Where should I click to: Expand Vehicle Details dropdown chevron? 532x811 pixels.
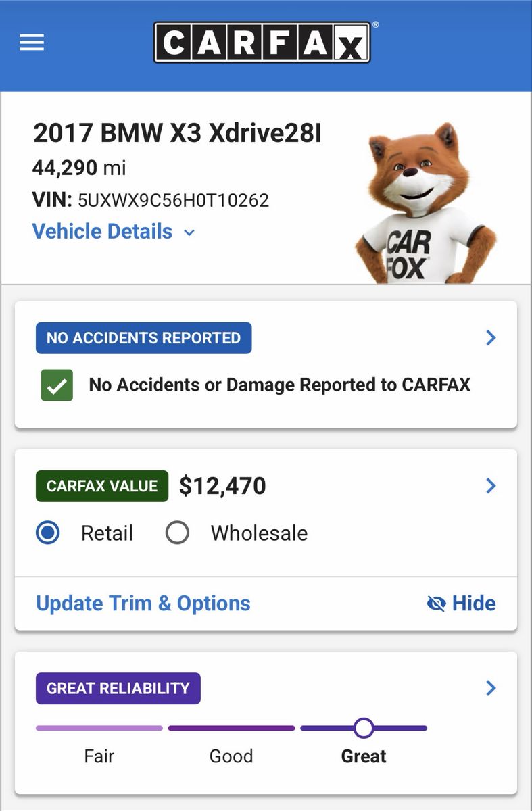(189, 232)
